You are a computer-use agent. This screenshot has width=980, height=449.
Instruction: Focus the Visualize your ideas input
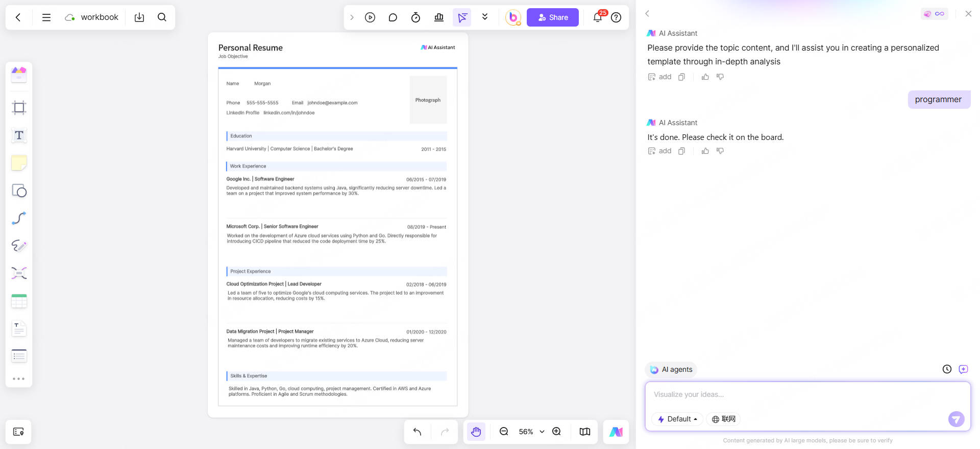click(807, 395)
